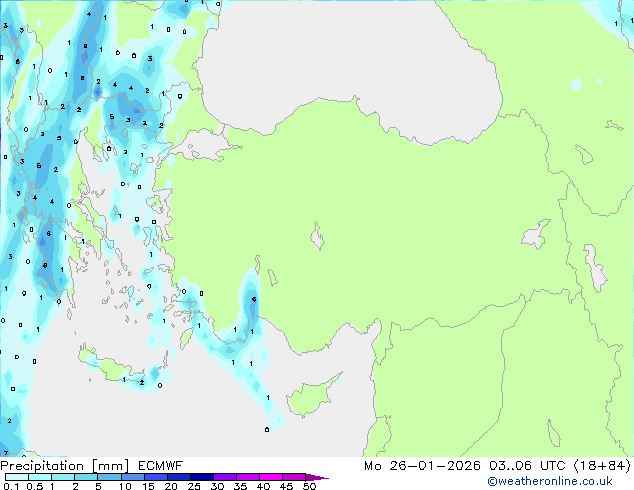Click the '30' legend scale label
This screenshot has width=634, height=490.
coord(218,486)
